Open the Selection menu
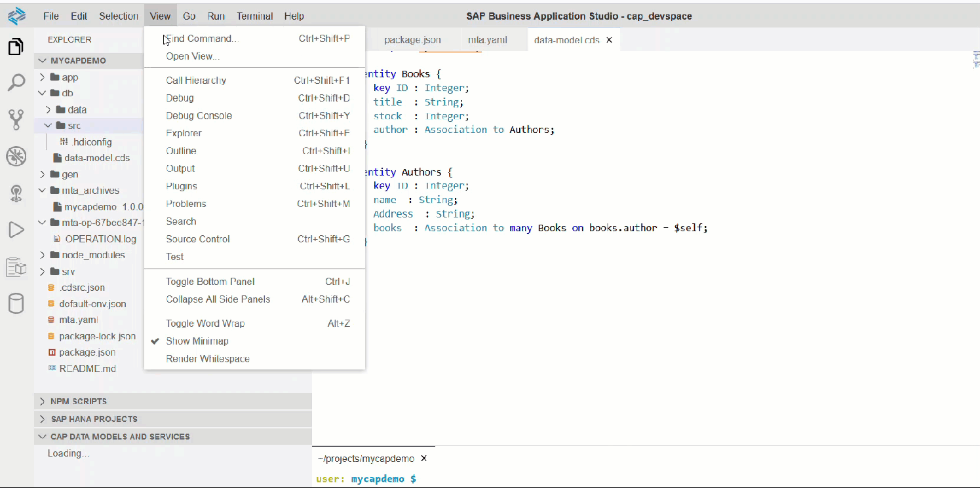980x488 pixels. 119,16
